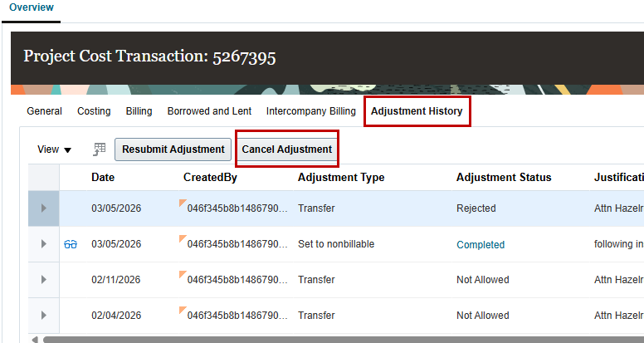Switch to the Adjustment History tab
The image size is (644, 343).
point(417,111)
